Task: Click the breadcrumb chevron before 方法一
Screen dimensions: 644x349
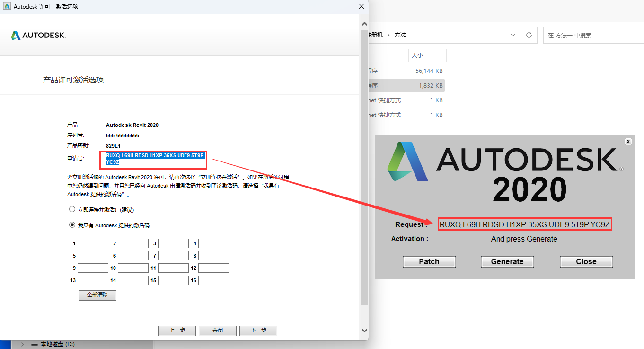Action: [388, 35]
